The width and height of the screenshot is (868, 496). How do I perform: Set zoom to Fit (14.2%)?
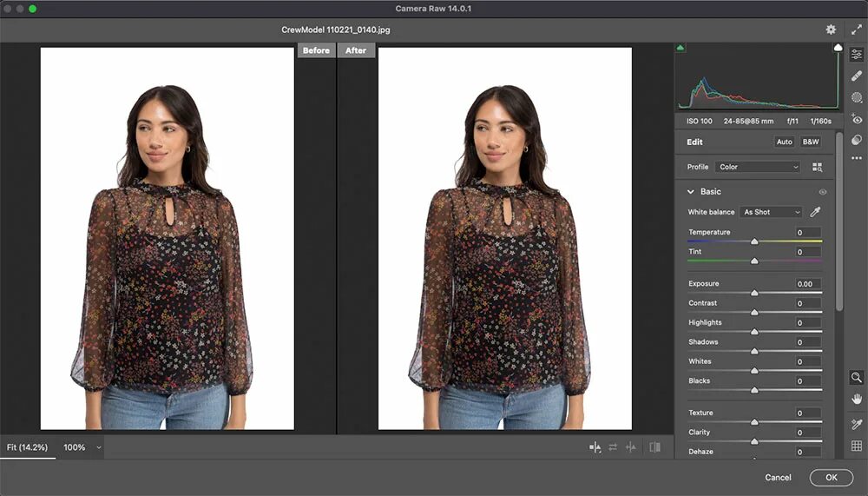pos(27,447)
